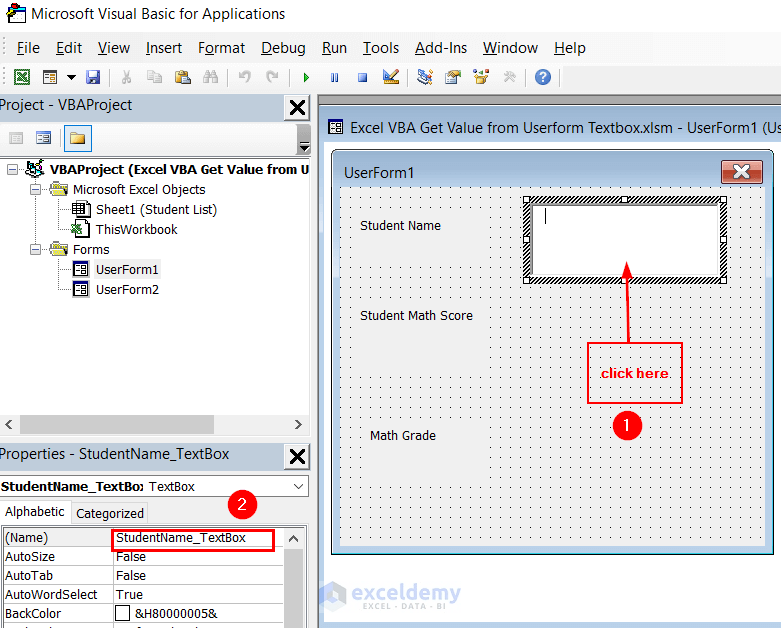Click the BackColor white color swatch

coord(123,613)
